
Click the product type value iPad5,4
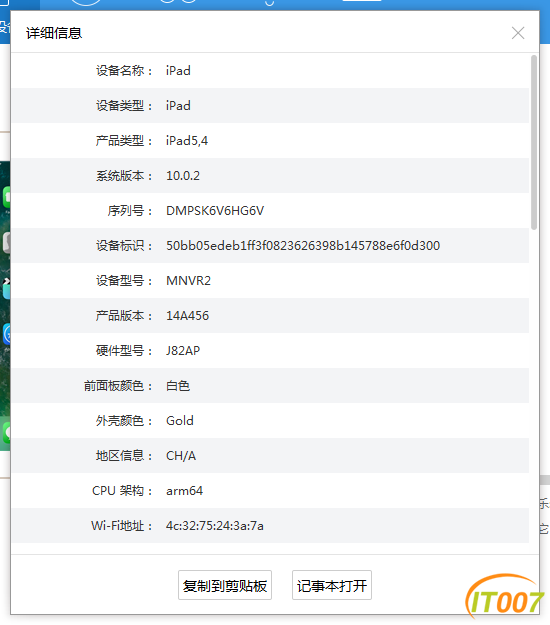[187, 141]
